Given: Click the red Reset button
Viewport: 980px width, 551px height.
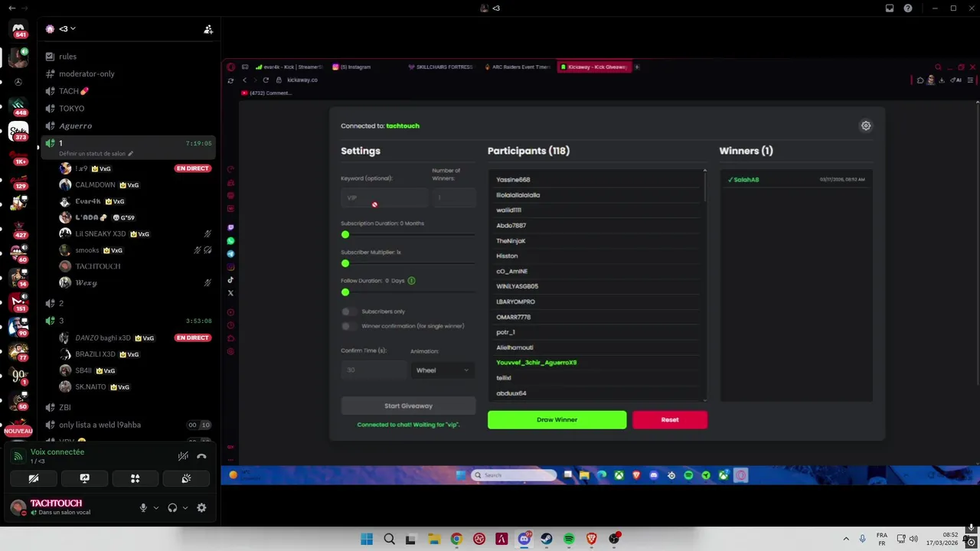Looking at the screenshot, I should click(x=670, y=419).
